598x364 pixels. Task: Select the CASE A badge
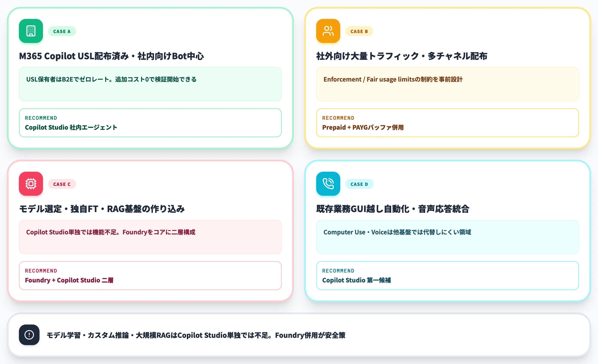pos(62,31)
